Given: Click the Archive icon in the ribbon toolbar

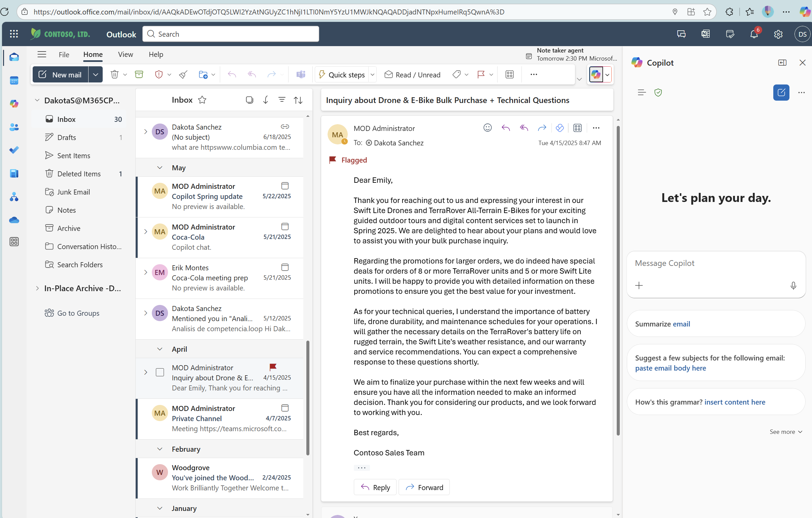Looking at the screenshot, I should point(139,74).
